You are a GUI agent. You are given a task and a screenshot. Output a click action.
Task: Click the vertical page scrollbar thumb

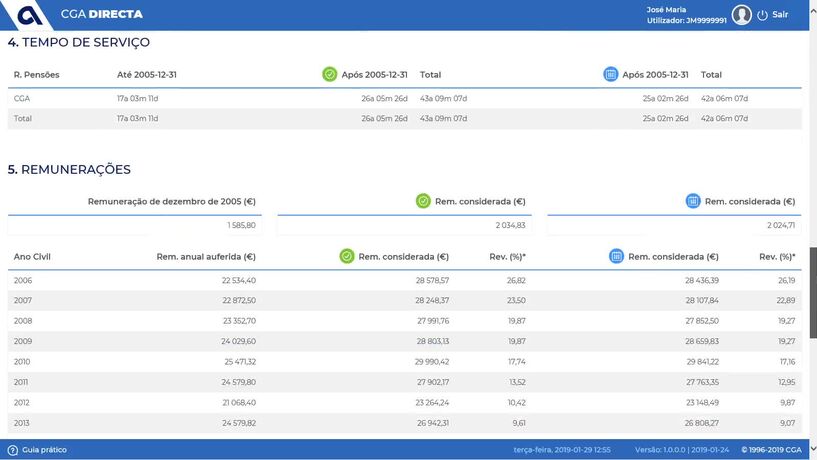(812, 290)
